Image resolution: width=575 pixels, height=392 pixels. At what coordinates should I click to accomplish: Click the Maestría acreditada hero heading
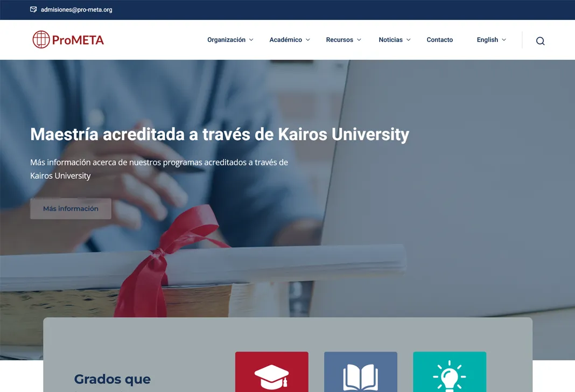click(x=220, y=134)
